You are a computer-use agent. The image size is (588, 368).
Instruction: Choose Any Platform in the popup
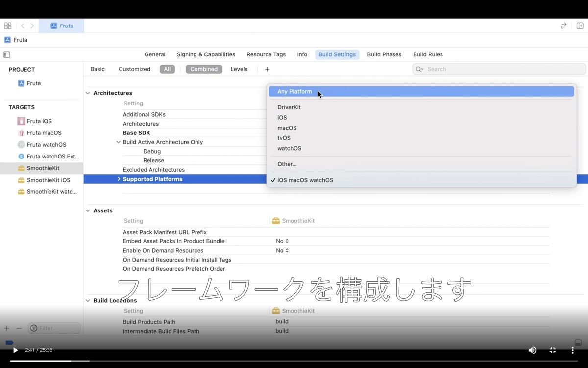pos(421,92)
